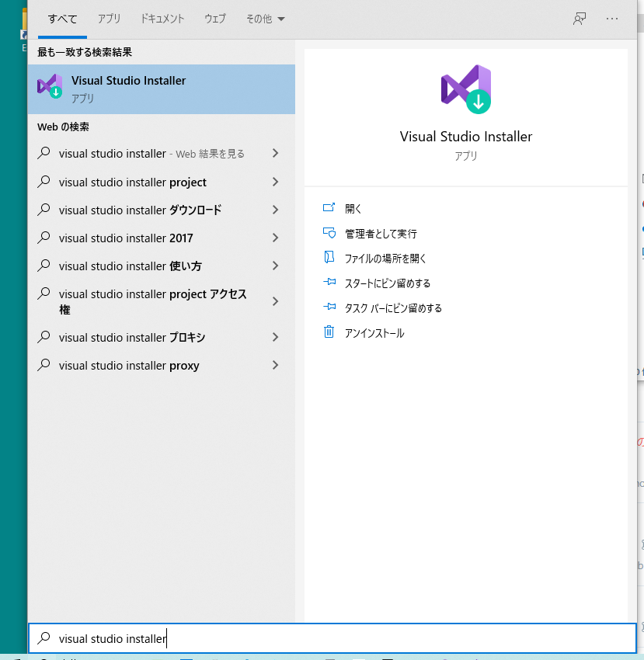Click the shield icon for 管理者として実行
The height and width of the screenshot is (660, 644).
point(329,233)
